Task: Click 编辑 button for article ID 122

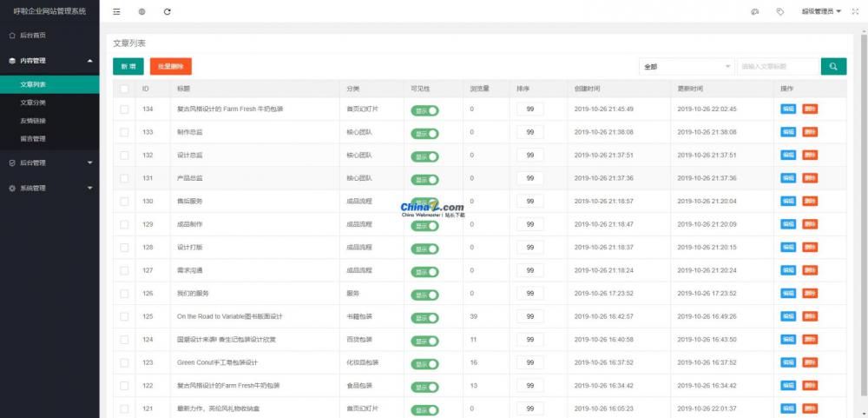Action: (x=788, y=385)
